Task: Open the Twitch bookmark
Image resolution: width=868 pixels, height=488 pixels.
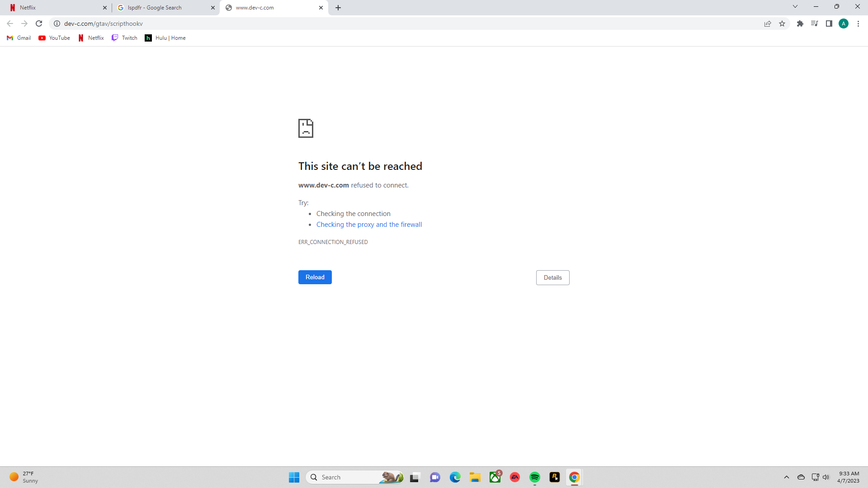Action: point(125,38)
